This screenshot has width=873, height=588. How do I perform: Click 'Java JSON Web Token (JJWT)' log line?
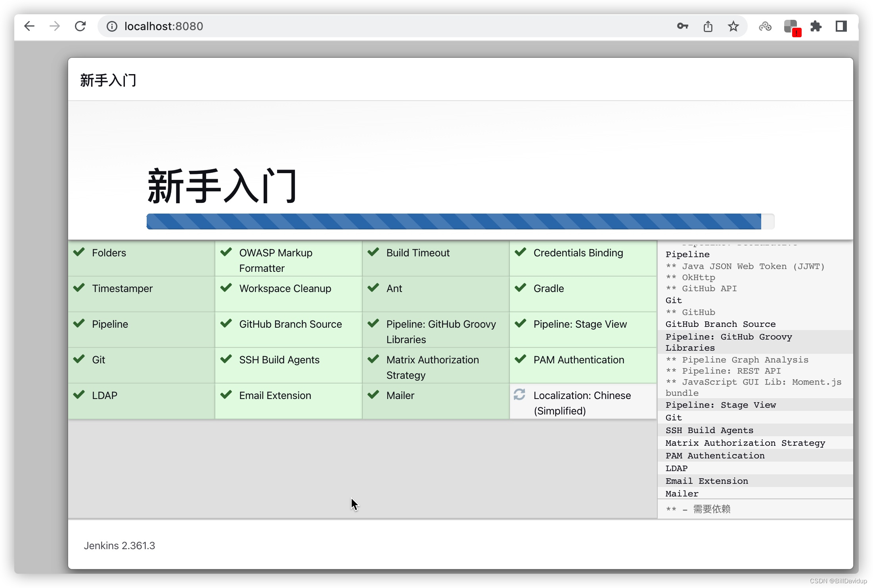tap(745, 266)
